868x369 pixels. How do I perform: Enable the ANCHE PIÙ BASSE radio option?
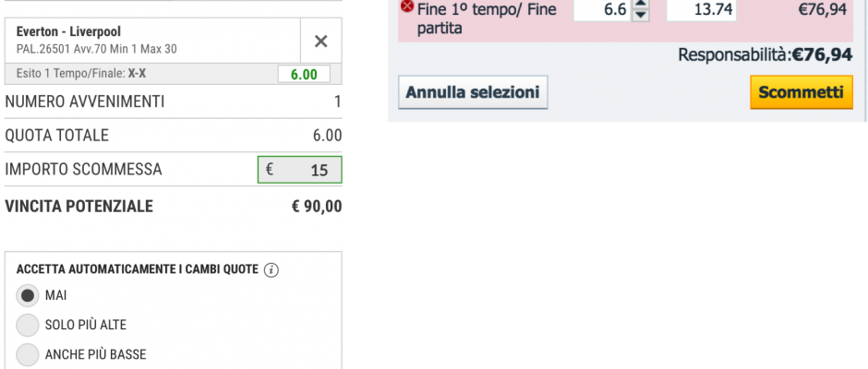[x=27, y=354]
